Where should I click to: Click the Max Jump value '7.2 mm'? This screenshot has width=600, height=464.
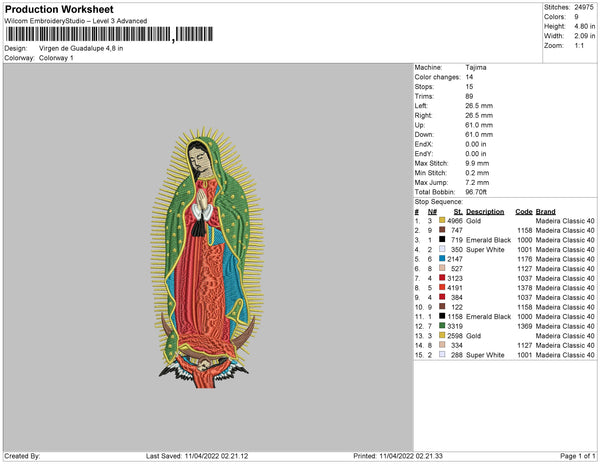[x=477, y=182]
